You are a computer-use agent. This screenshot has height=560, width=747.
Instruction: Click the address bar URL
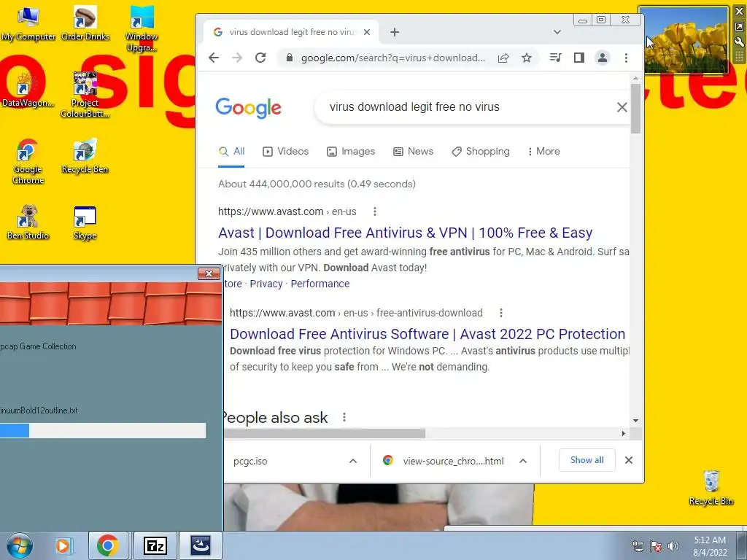tap(393, 58)
